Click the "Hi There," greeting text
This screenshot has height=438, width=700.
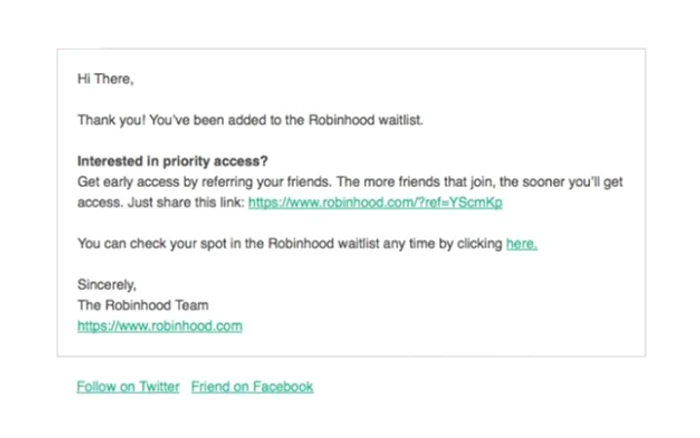pyautogui.click(x=105, y=79)
